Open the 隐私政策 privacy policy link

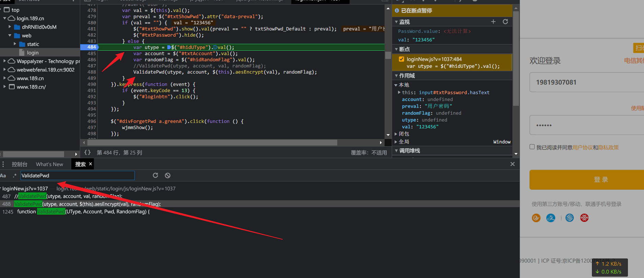tap(608, 148)
